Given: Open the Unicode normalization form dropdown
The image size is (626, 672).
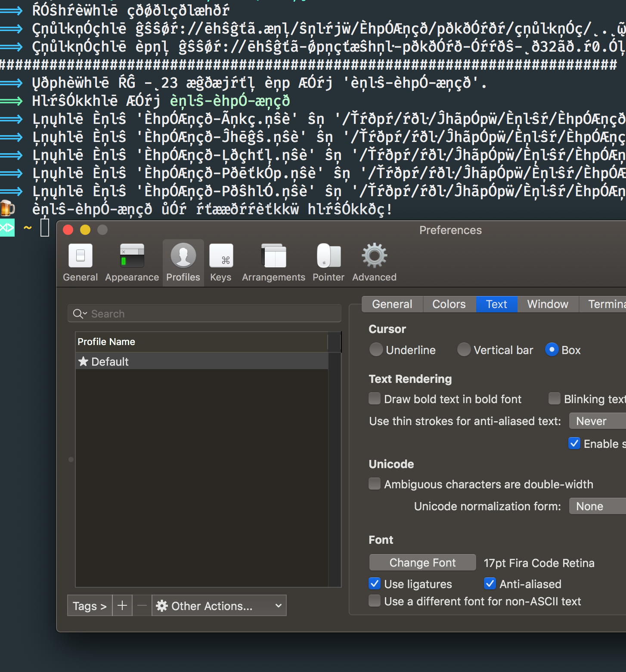Looking at the screenshot, I should click(596, 506).
